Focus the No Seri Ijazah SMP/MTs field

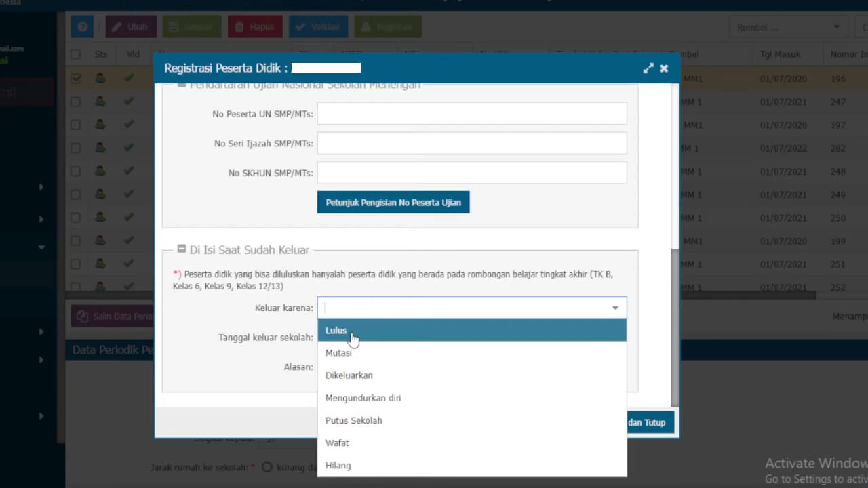(472, 143)
